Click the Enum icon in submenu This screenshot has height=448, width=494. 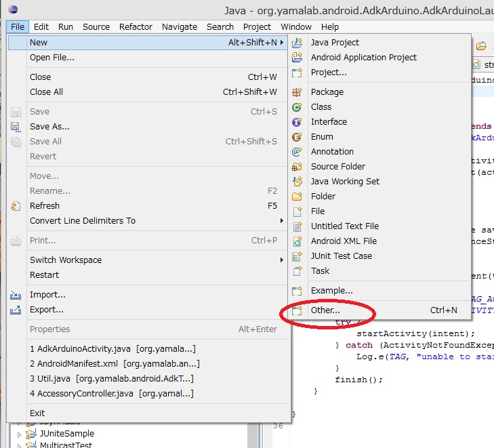297,137
